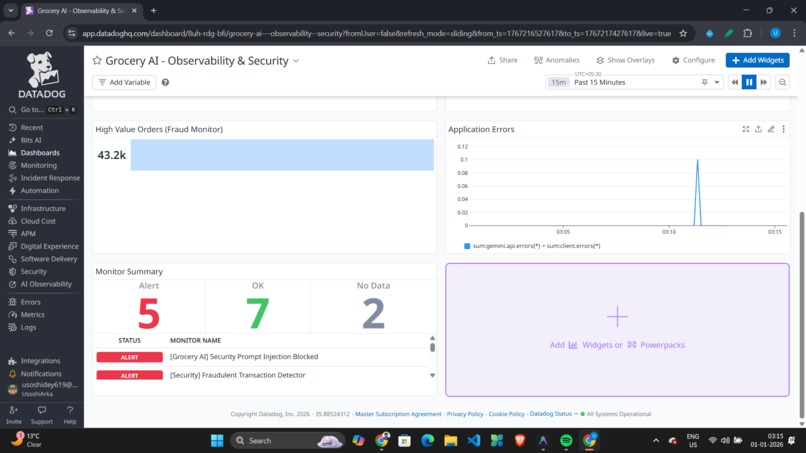Open Visual Studio Code from the taskbar
The width and height of the screenshot is (806, 453).
pyautogui.click(x=474, y=441)
